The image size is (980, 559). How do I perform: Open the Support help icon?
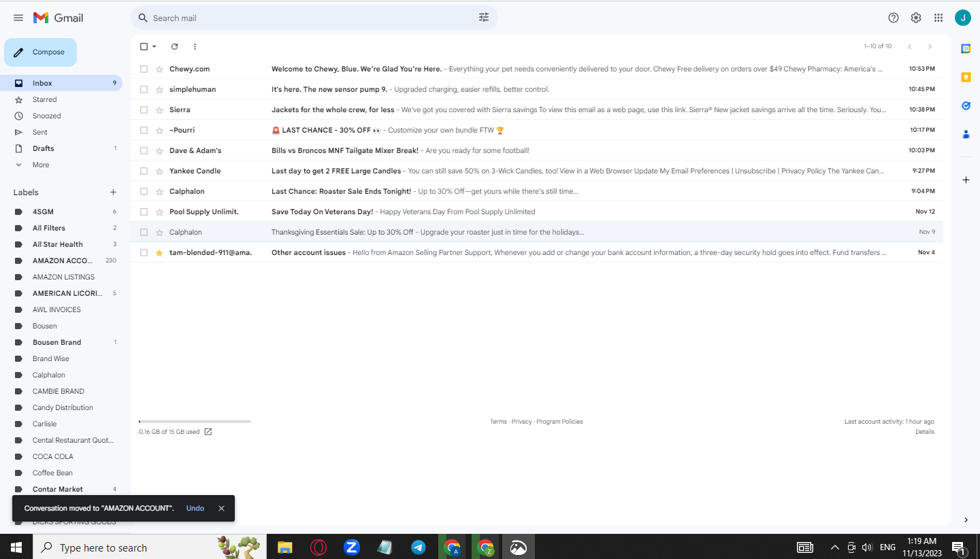(x=894, y=18)
